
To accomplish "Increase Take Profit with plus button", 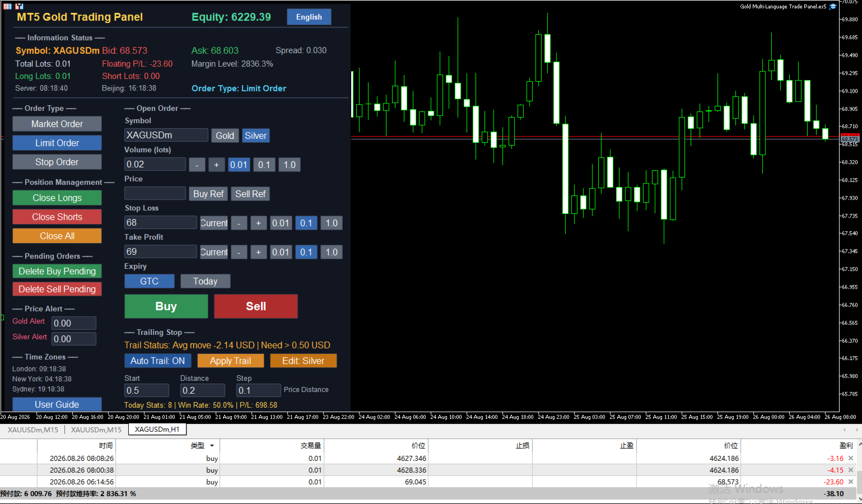I will 258,252.
